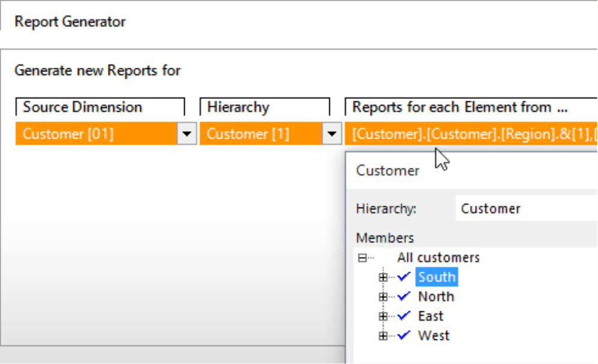
Task: Uncheck the South member checkmark
Action: coord(404,277)
